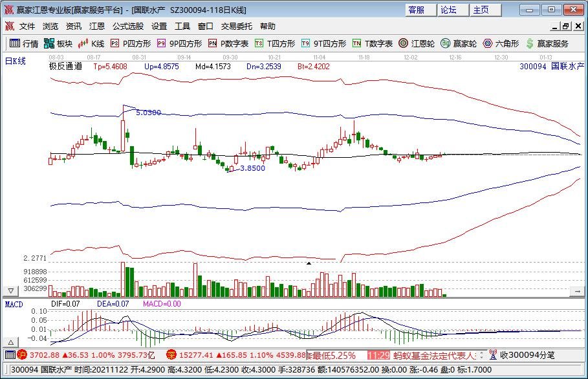
Task: Visit the 论坛 forum page
Action: tap(448, 9)
